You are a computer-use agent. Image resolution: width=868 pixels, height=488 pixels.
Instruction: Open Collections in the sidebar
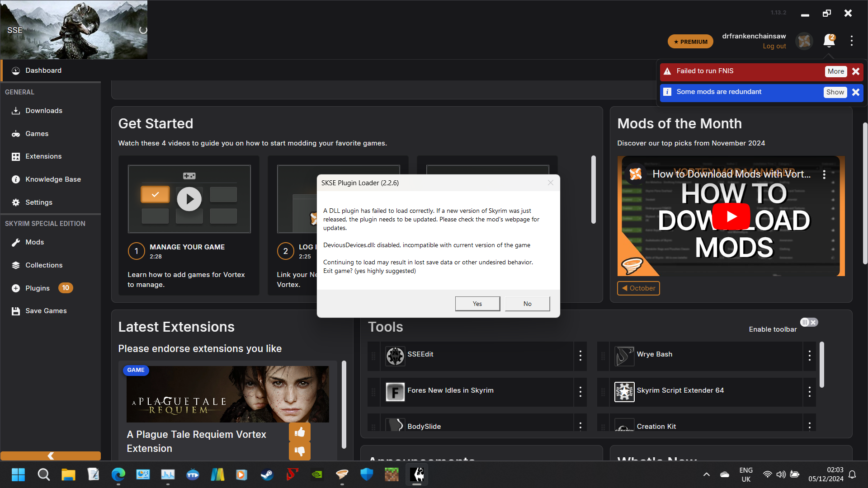click(x=44, y=265)
